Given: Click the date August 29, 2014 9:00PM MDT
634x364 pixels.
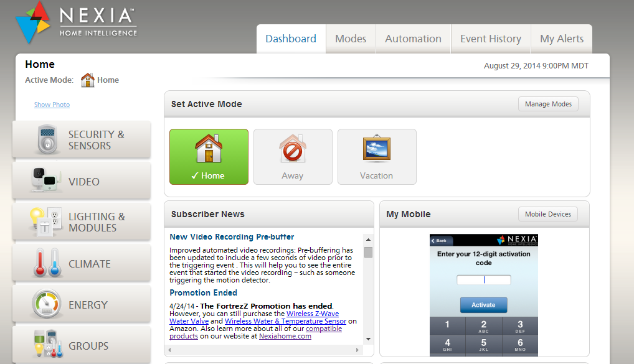Looking at the screenshot, I should tap(536, 66).
